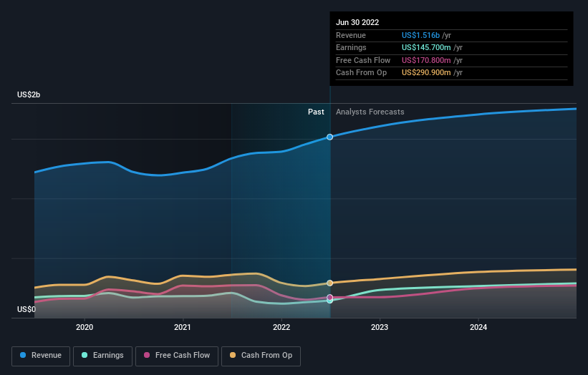Toggle the Cash From Op legend button
The width and height of the screenshot is (588, 375).
pyautogui.click(x=261, y=356)
